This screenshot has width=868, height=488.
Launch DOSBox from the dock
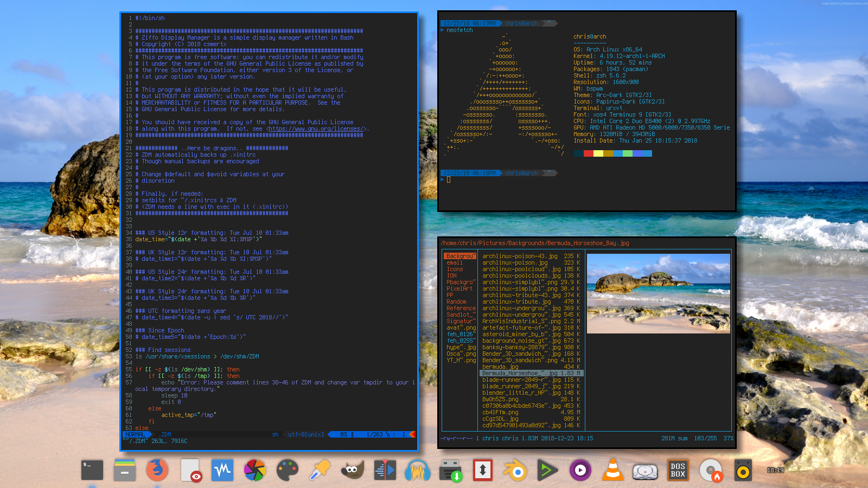click(x=678, y=470)
